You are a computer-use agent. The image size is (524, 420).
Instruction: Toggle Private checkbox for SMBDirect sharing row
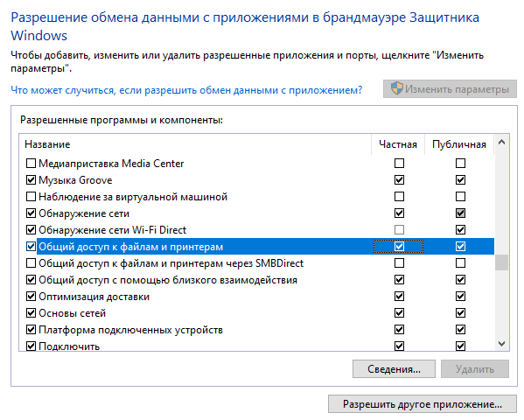click(399, 263)
